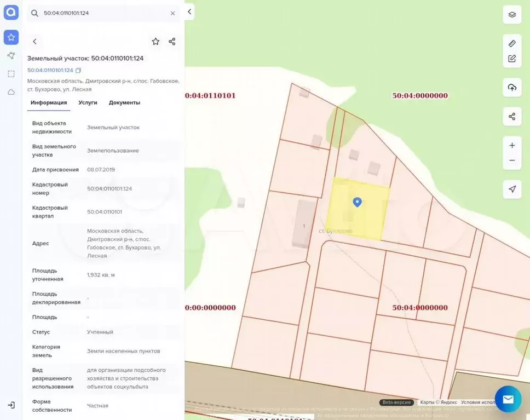Select the date 08.07.2019
Viewport: 530px width, 420px height.
[x=101, y=170]
